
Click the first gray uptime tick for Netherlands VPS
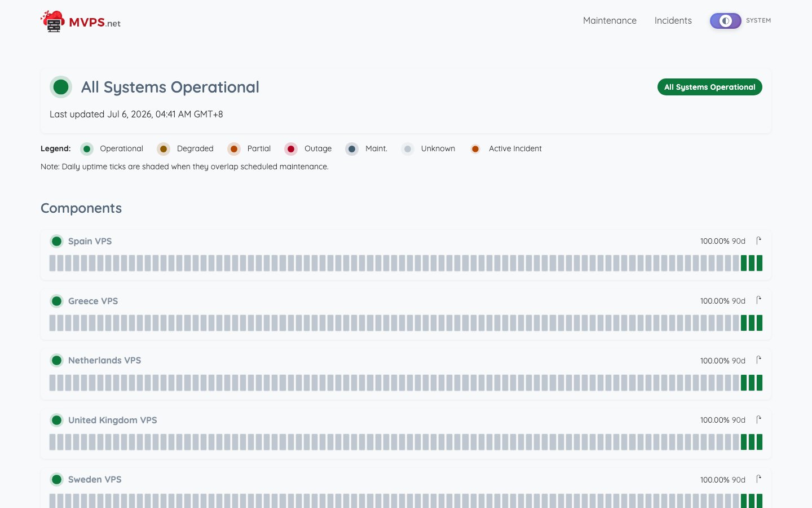point(52,383)
